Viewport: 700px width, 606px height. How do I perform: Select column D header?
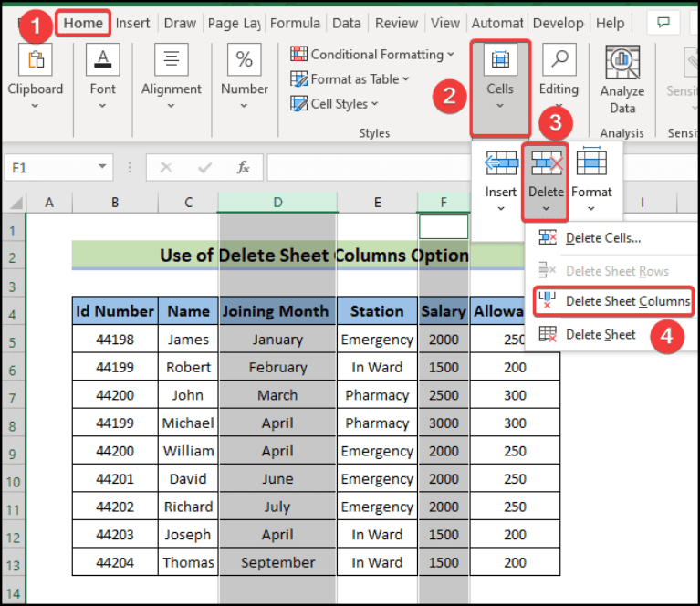coord(277,203)
